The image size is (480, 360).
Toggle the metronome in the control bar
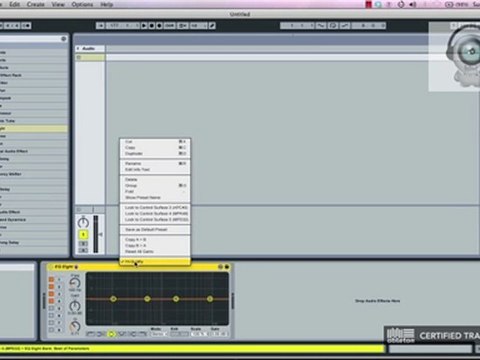click(27, 26)
